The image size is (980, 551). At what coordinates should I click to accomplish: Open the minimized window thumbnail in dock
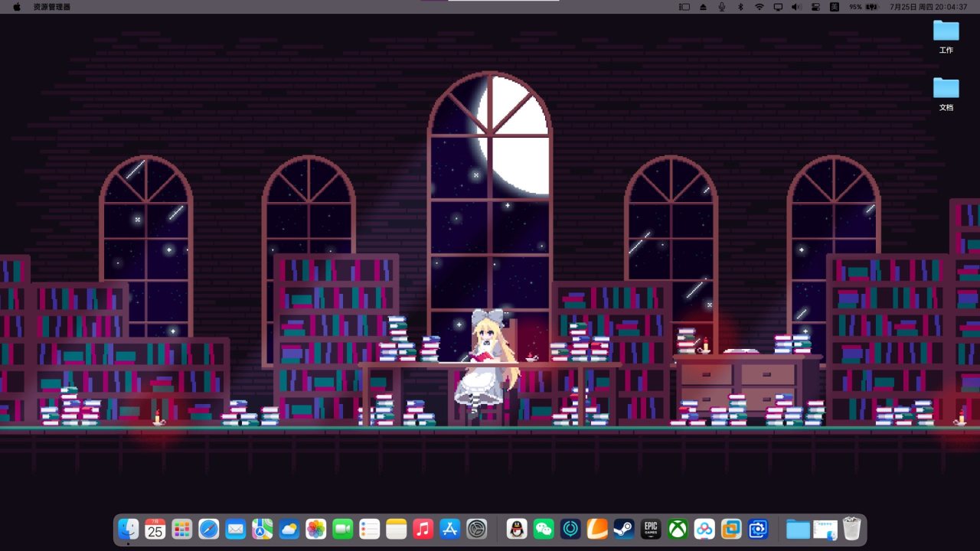tap(825, 529)
